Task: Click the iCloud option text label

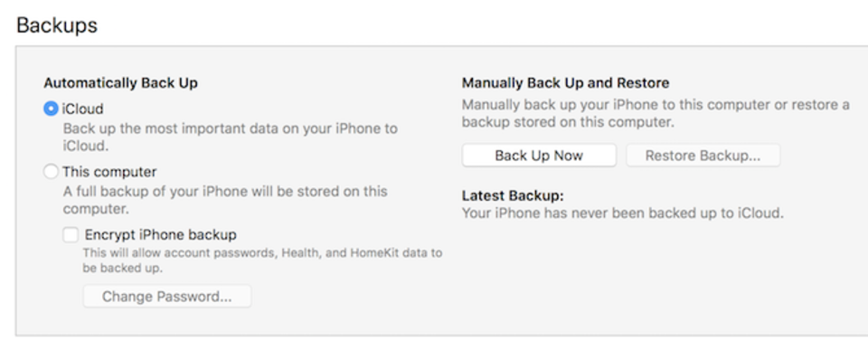Action: tap(82, 109)
